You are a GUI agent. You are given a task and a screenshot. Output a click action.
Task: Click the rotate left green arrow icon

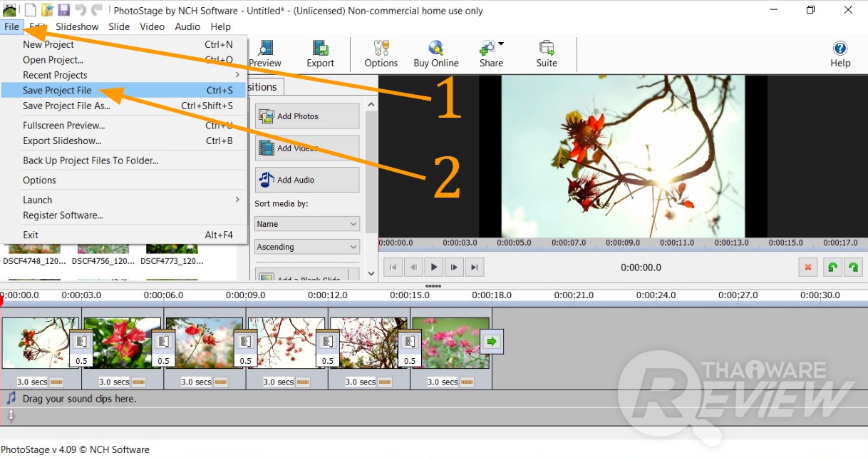point(832,268)
